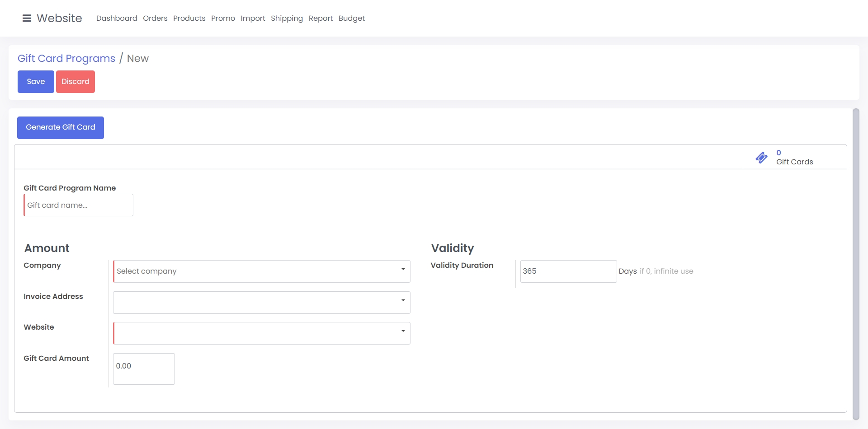
Task: Click the Budget menu item
Action: pyautogui.click(x=351, y=18)
